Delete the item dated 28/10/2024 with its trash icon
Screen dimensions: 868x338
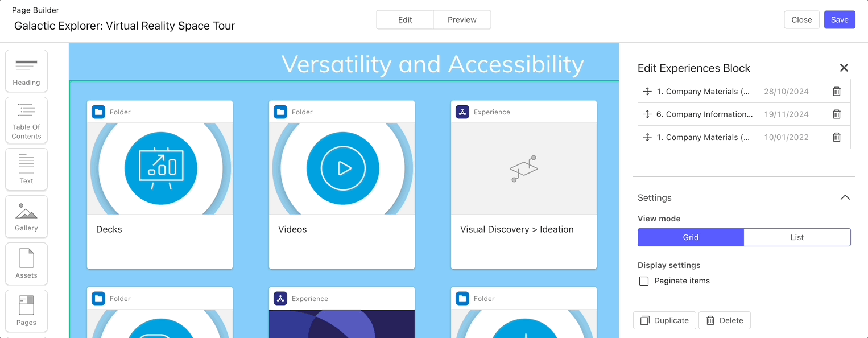coord(837,92)
